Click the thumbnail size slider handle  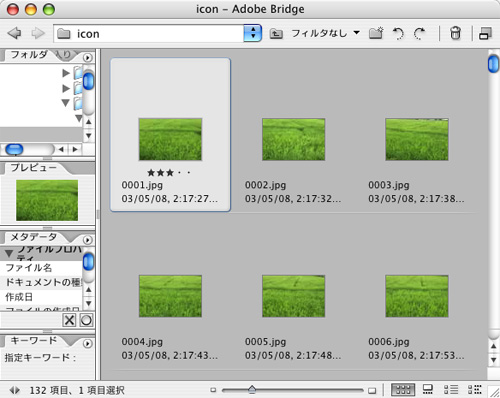252,389
